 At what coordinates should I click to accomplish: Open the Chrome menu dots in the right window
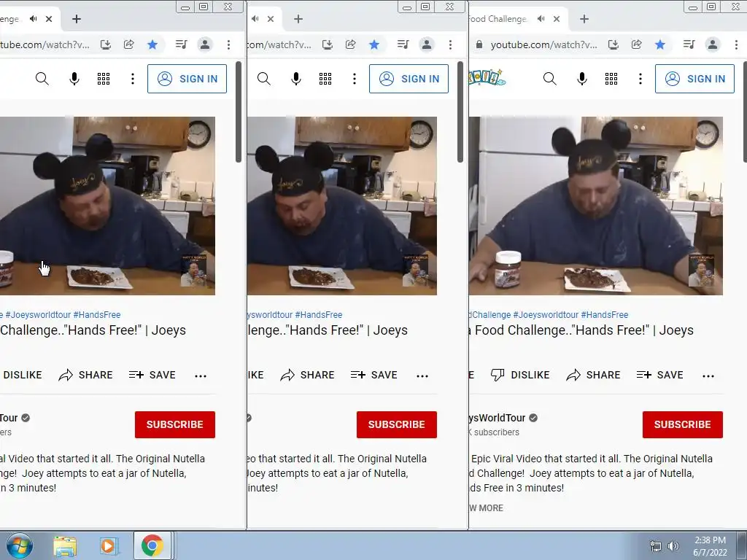click(736, 44)
